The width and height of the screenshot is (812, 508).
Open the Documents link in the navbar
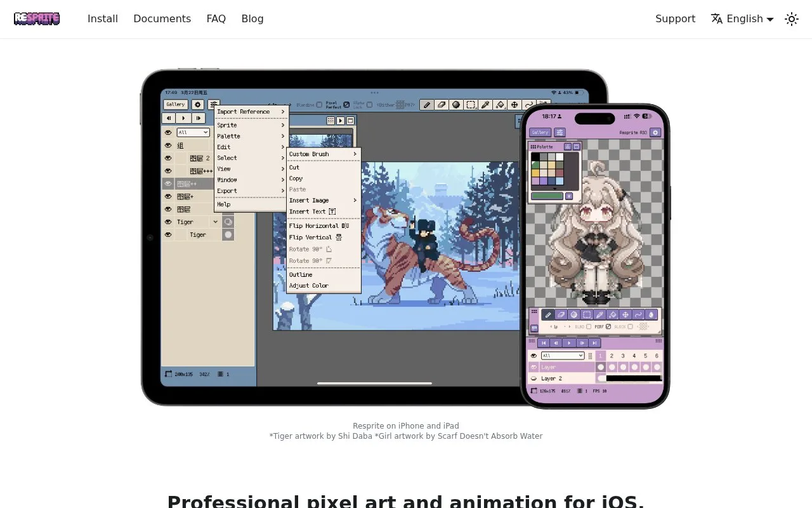click(162, 19)
